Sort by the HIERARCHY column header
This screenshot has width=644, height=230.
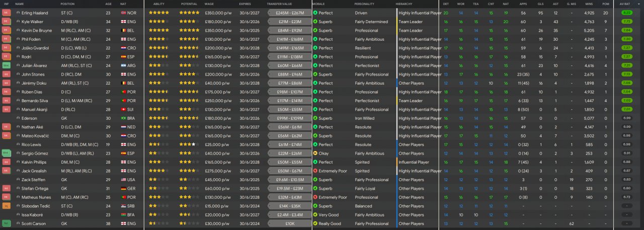405,4
